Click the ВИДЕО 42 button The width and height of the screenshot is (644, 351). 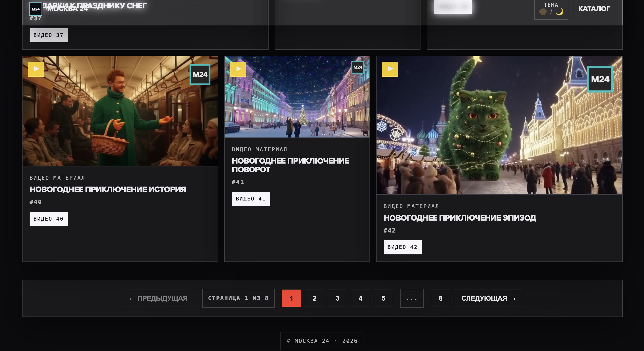tap(402, 247)
